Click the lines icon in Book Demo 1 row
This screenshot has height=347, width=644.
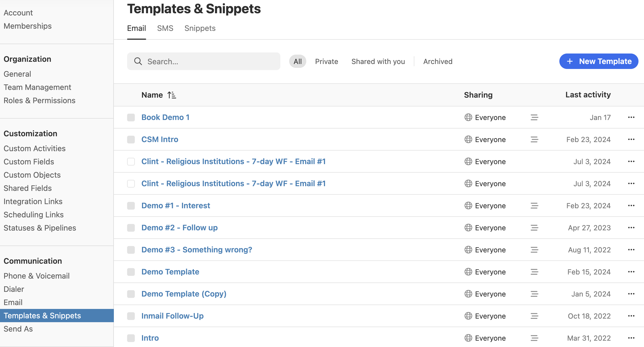(534, 117)
